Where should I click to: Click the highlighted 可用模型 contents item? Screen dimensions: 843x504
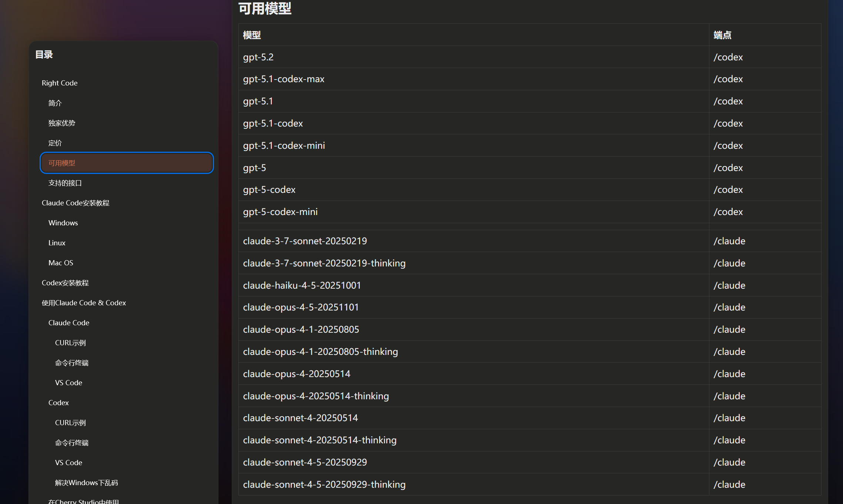(x=127, y=163)
